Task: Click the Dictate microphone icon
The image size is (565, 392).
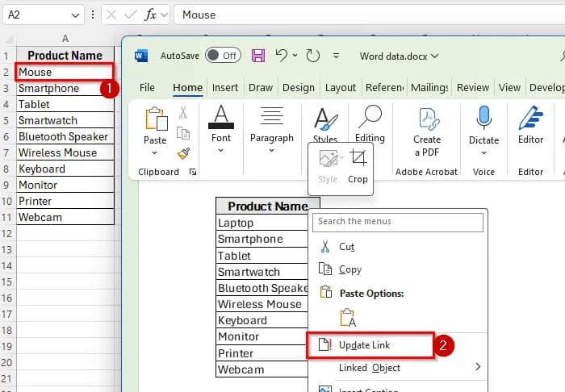Action: click(x=484, y=118)
